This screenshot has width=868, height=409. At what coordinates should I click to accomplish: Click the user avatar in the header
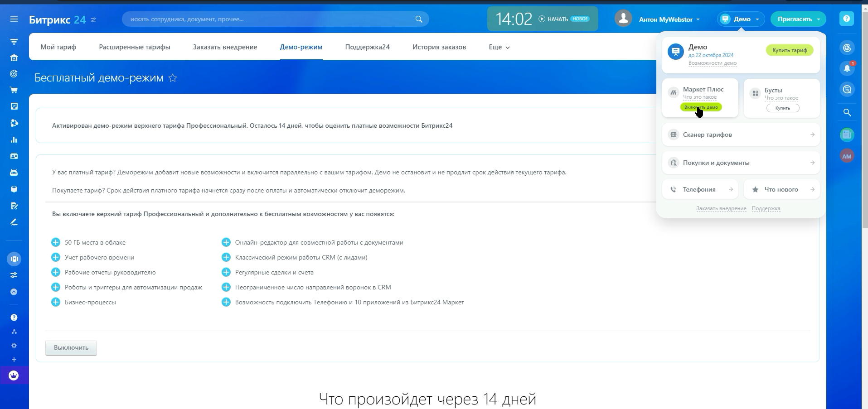(x=623, y=19)
